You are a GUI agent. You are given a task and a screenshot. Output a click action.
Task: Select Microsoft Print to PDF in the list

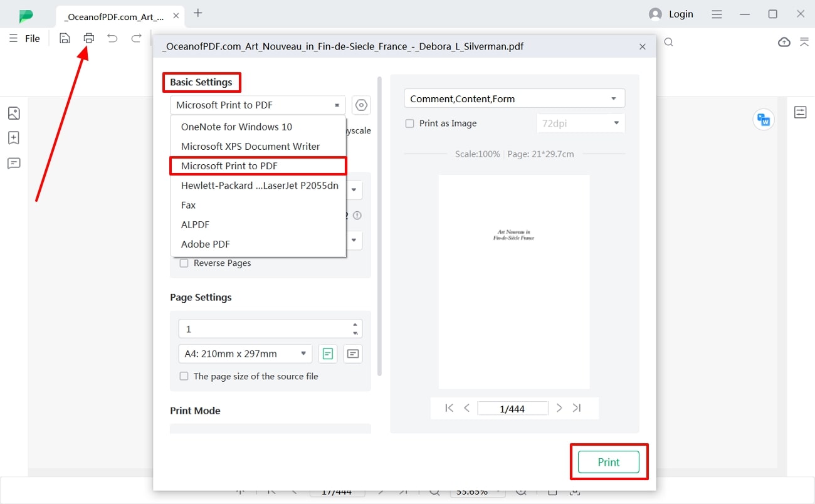click(x=258, y=165)
